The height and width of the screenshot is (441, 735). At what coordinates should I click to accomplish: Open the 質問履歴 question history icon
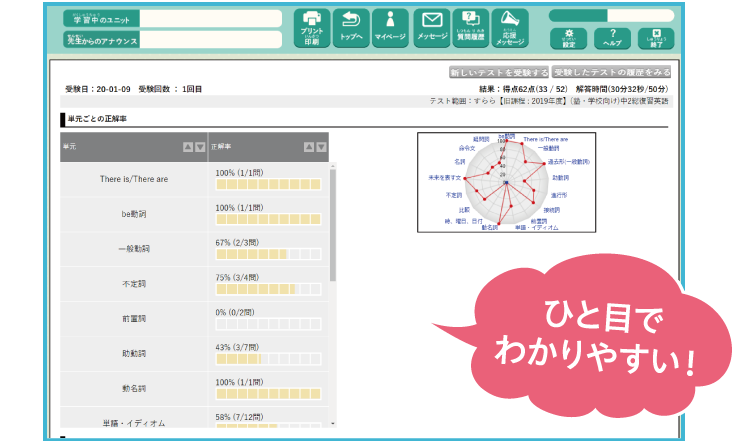(x=470, y=29)
